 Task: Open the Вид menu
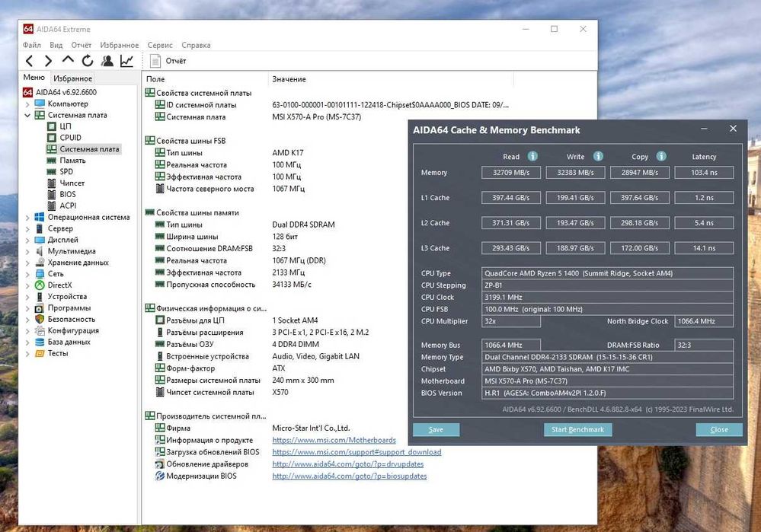56,45
